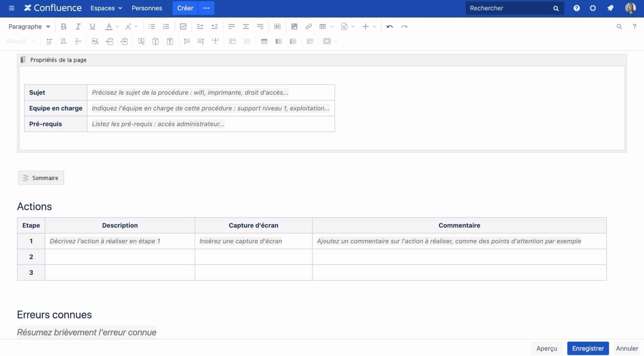Open the Paragraphe style dropdown
Image resolution: width=644 pixels, height=356 pixels.
pyautogui.click(x=29, y=26)
